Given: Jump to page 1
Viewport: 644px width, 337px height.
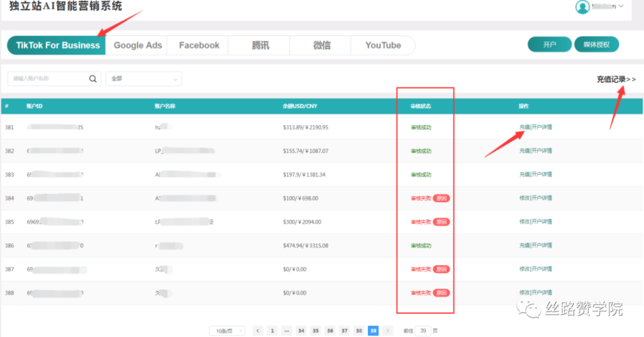Looking at the screenshot, I should 272,331.
